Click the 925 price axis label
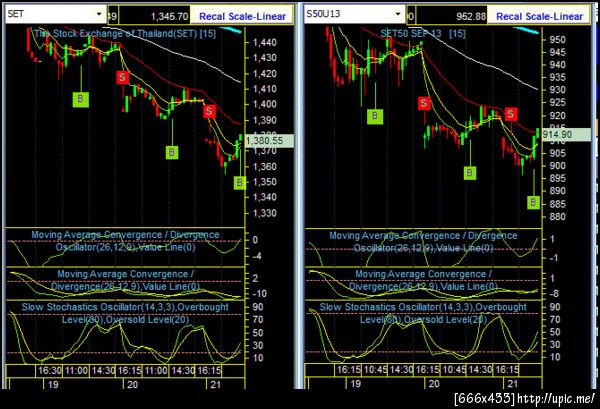600x409 pixels. [x=557, y=103]
